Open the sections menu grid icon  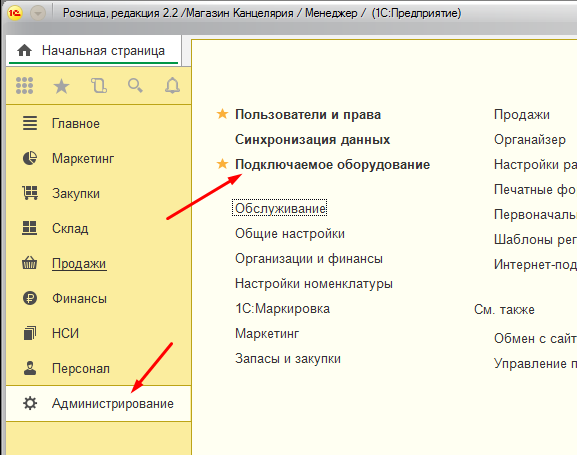coord(25,86)
